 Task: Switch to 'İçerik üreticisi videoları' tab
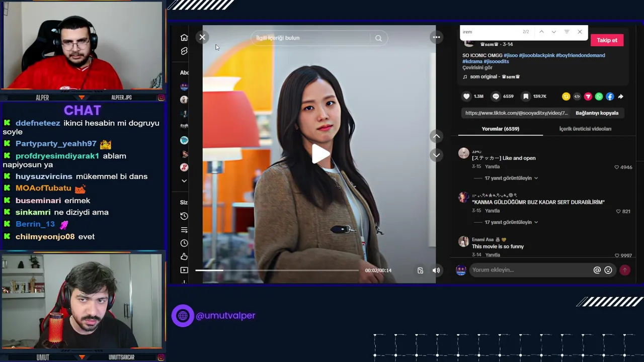click(x=585, y=129)
